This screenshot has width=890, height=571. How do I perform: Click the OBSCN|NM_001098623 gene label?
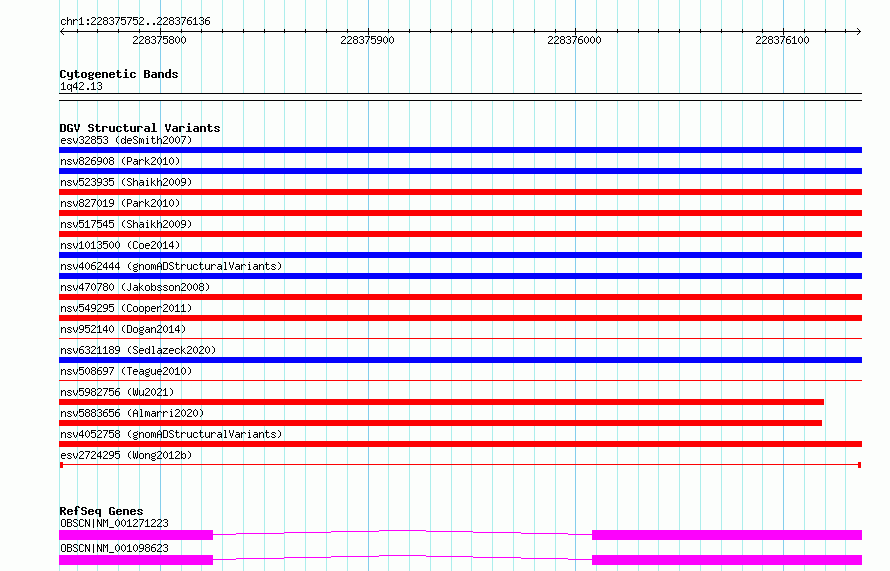point(114,548)
